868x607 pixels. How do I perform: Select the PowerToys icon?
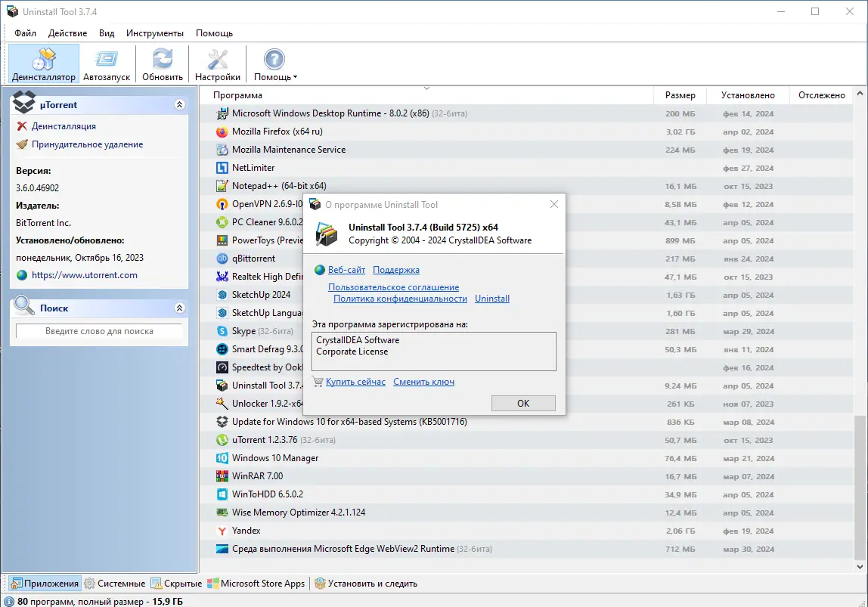[222, 240]
